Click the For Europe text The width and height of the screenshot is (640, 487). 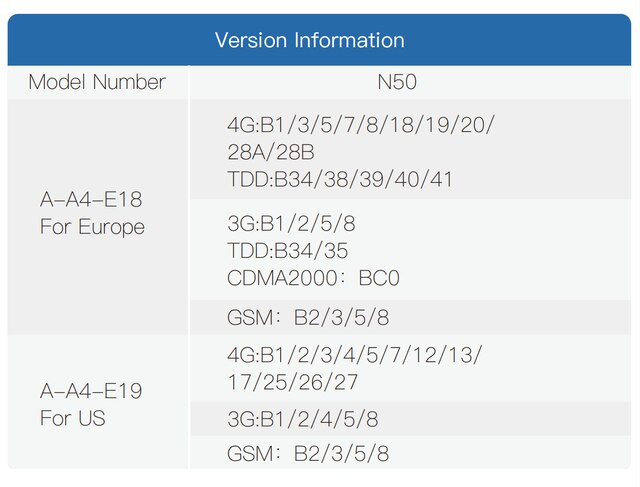pos(92,227)
